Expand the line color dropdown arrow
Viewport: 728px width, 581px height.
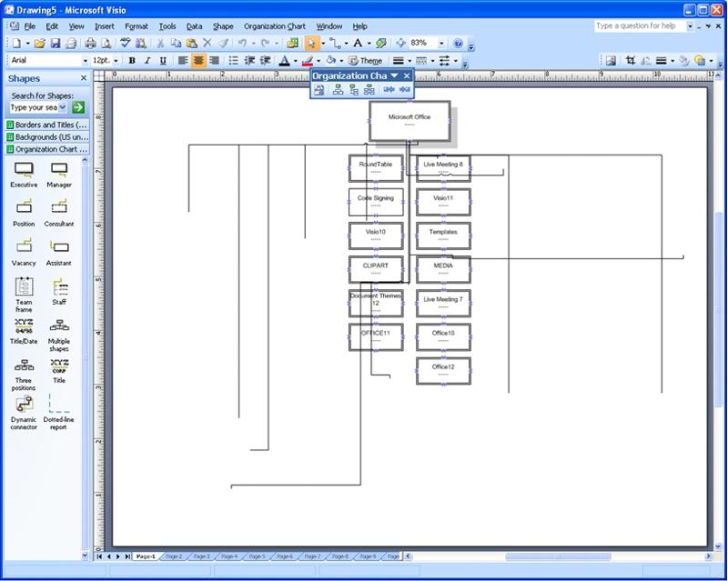pos(318,61)
